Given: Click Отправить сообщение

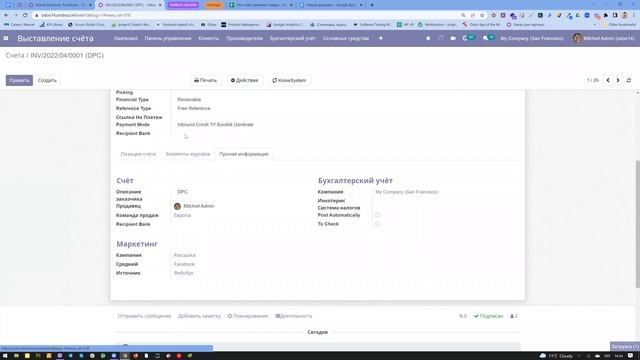Looking at the screenshot, I should click(x=144, y=316).
